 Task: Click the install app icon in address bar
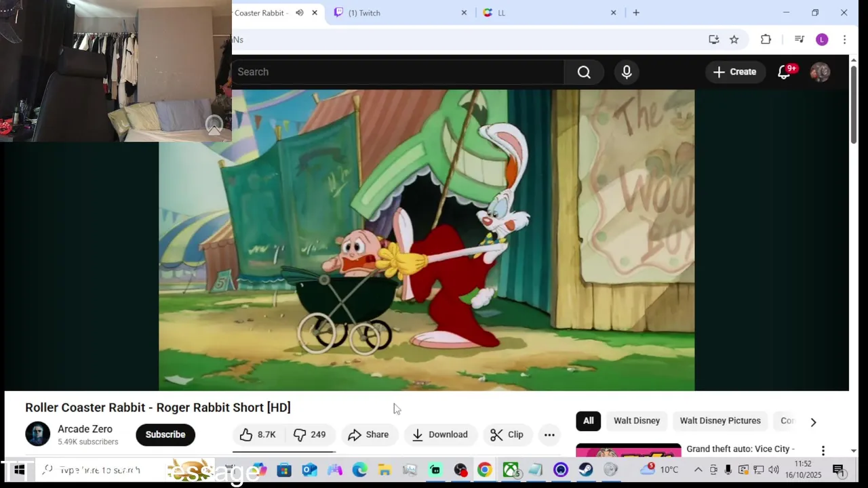pos(714,39)
